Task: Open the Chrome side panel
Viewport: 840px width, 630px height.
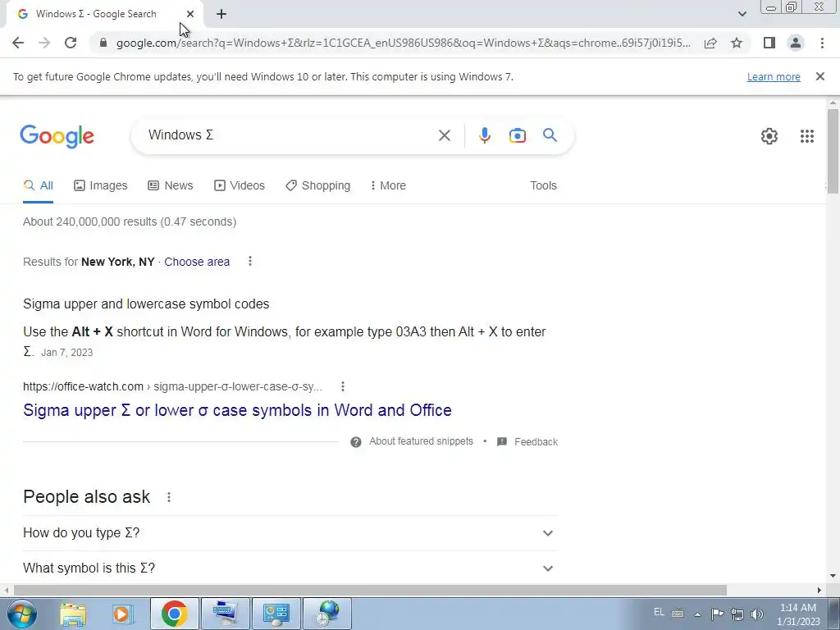Action: coord(769,43)
